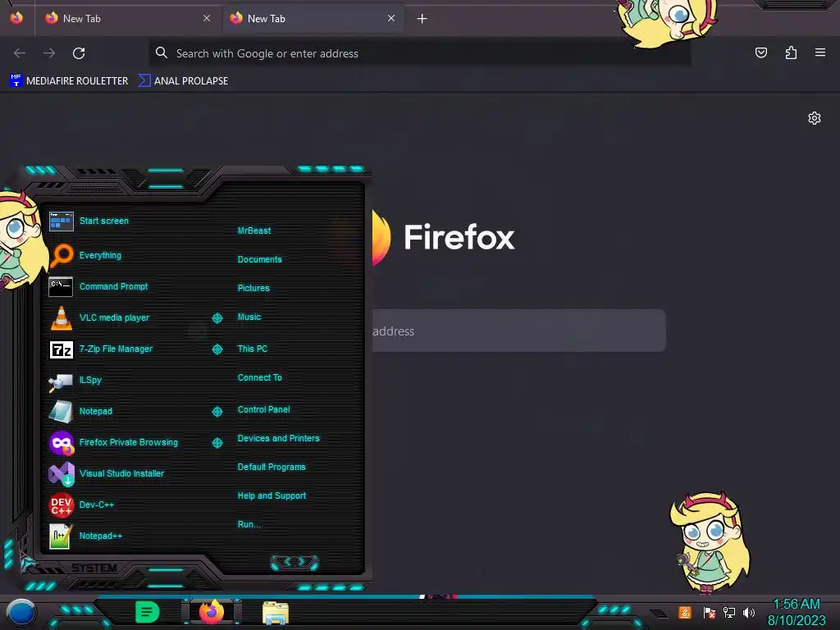The height and width of the screenshot is (630, 840).
Task: Click the Java orange tray icon
Action: click(x=685, y=612)
